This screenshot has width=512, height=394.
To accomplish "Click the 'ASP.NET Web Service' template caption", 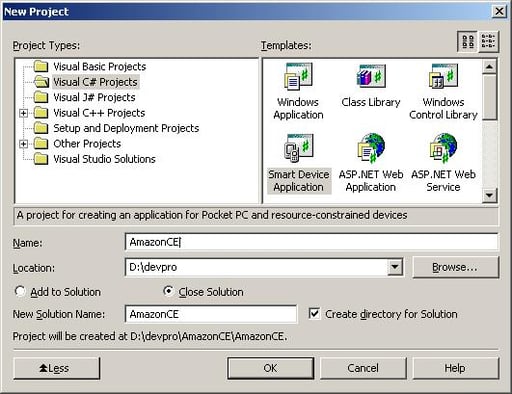I will (443, 181).
